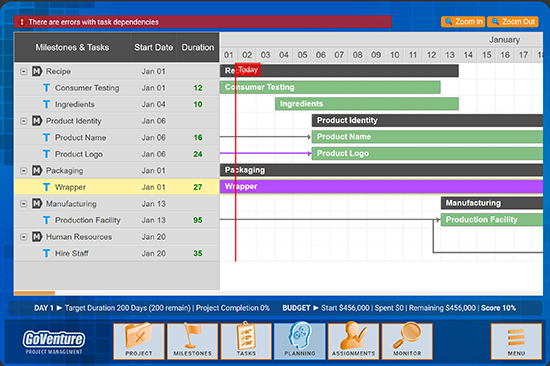The image size is (550, 366).
Task: Collapse the Product Identity milestone
Action: coord(24,121)
